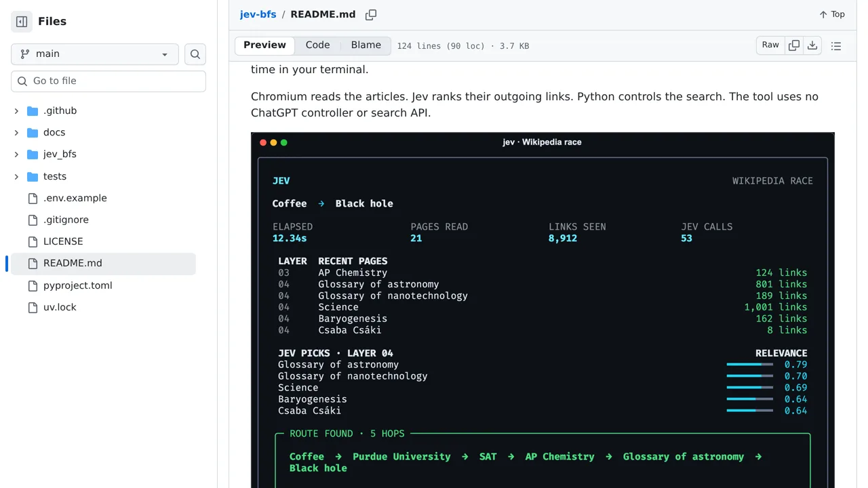
Task: Click the .env.example file icon
Action: point(33,198)
